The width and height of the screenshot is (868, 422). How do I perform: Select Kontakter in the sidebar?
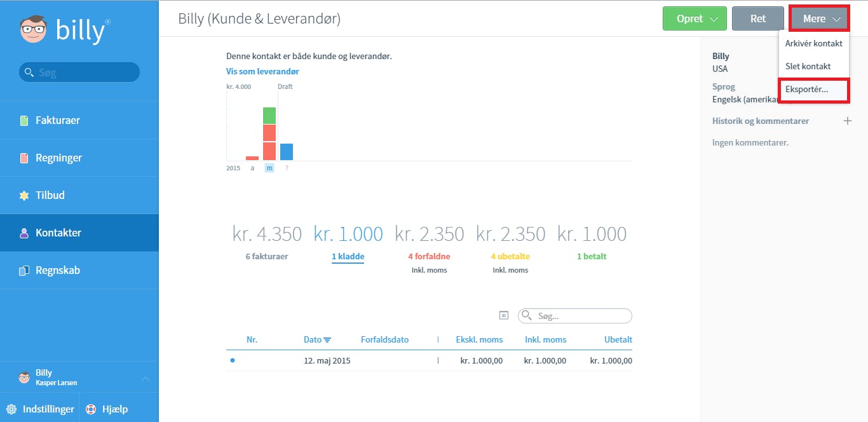79,233
